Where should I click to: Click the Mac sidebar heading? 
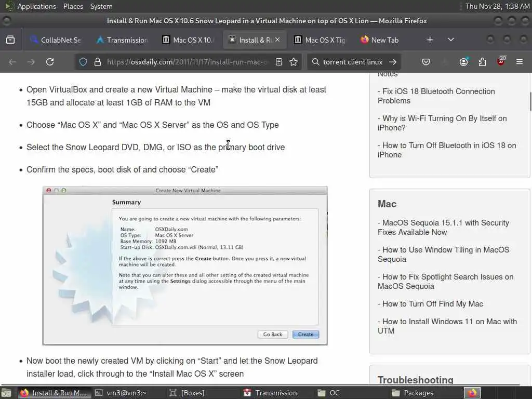tap(387, 204)
